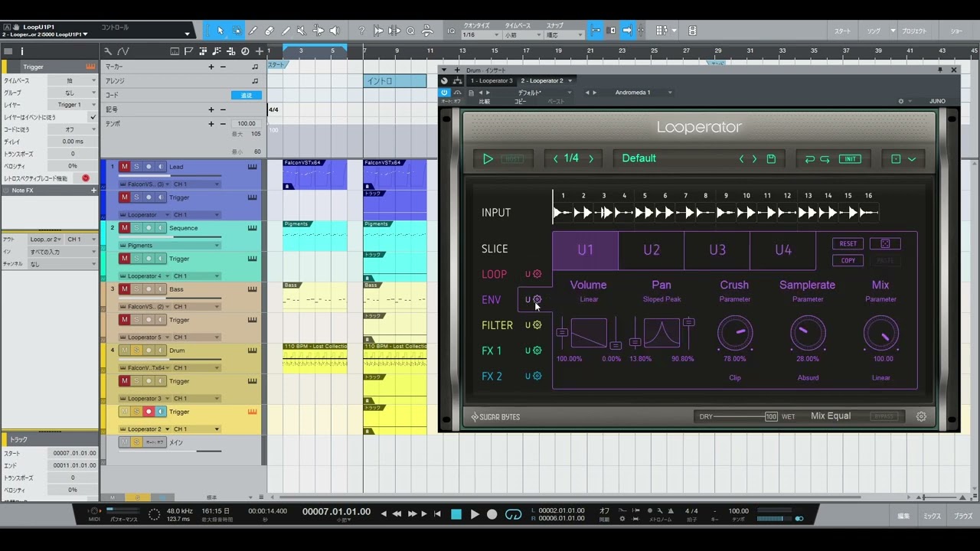Adjust the DRY/WET slider
The image size is (980, 551).
click(747, 416)
